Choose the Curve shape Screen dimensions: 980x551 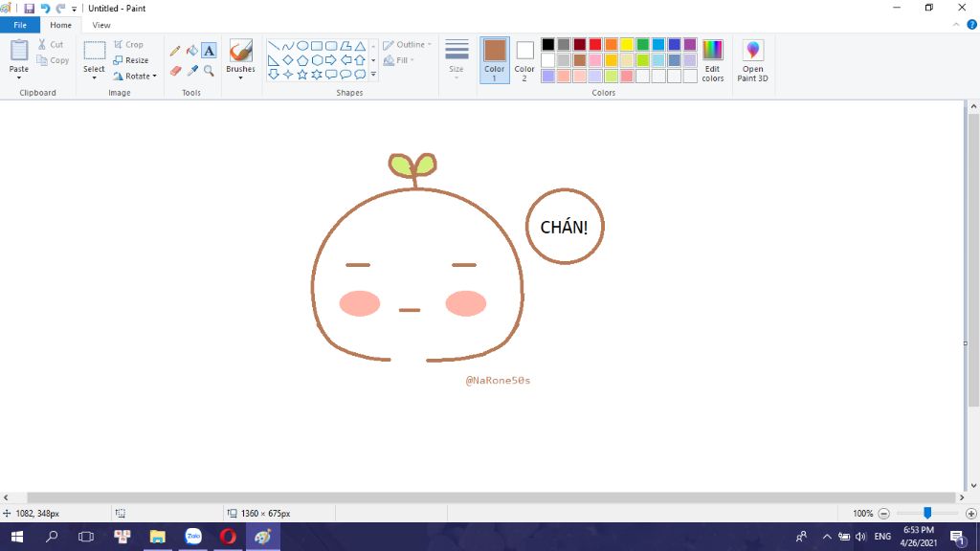coord(287,46)
